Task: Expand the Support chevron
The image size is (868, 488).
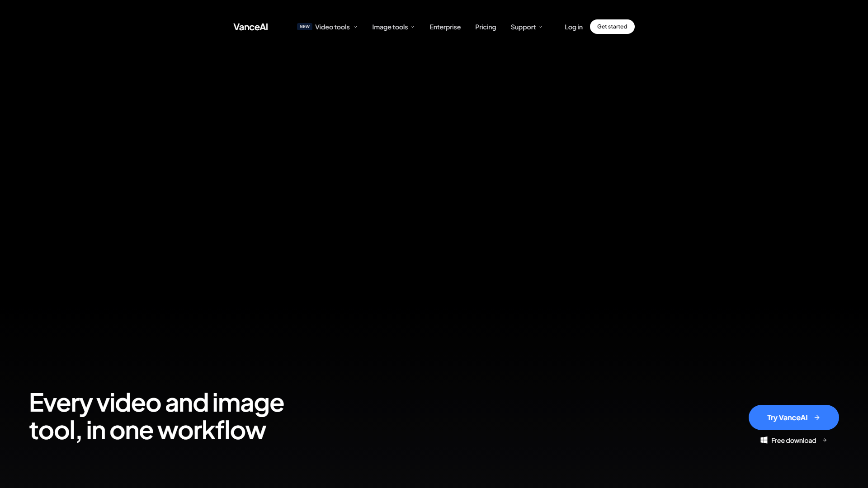Action: click(540, 27)
